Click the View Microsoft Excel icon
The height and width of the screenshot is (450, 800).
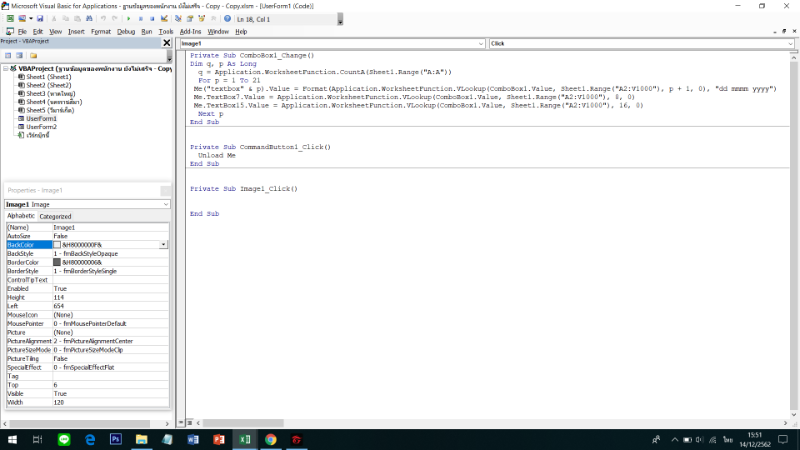tap(8, 19)
